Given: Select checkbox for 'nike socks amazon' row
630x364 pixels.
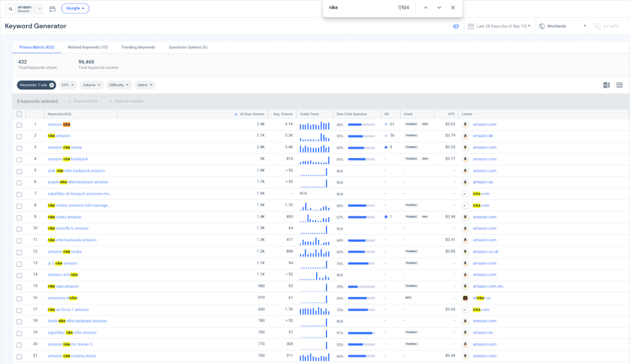Looking at the screenshot, I should click(x=19, y=217).
